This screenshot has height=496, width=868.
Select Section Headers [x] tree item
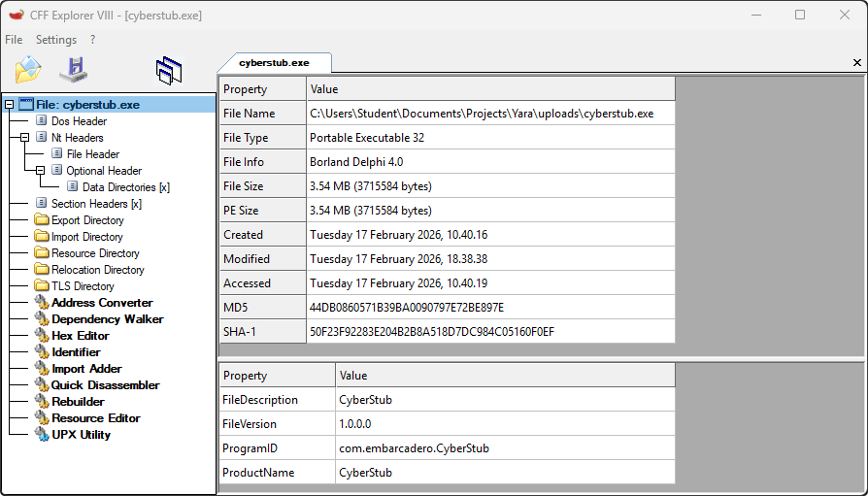tap(96, 204)
